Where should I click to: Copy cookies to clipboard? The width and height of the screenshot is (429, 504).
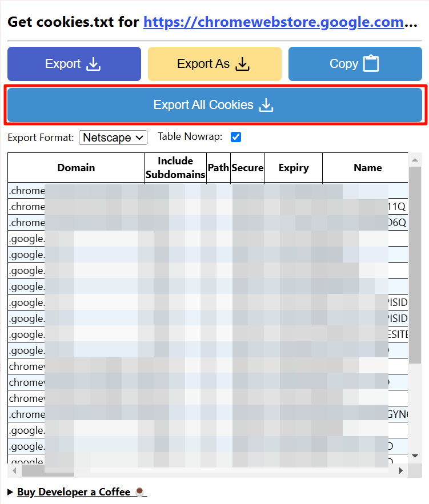pos(355,64)
